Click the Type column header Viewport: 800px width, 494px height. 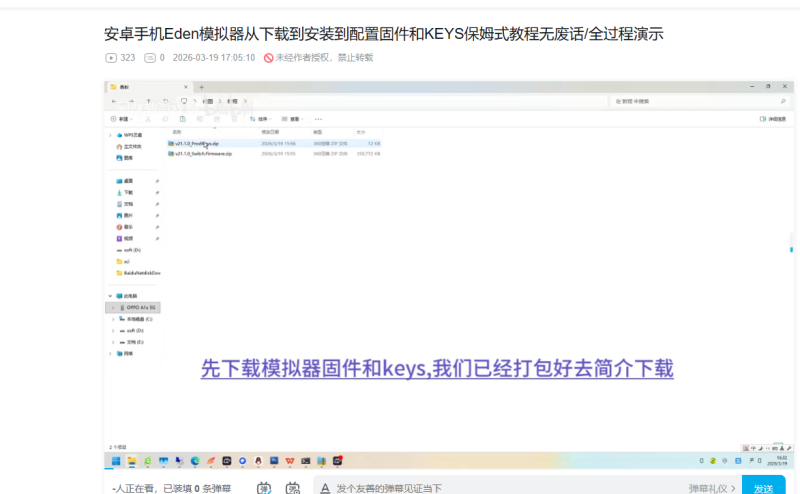pos(318,132)
